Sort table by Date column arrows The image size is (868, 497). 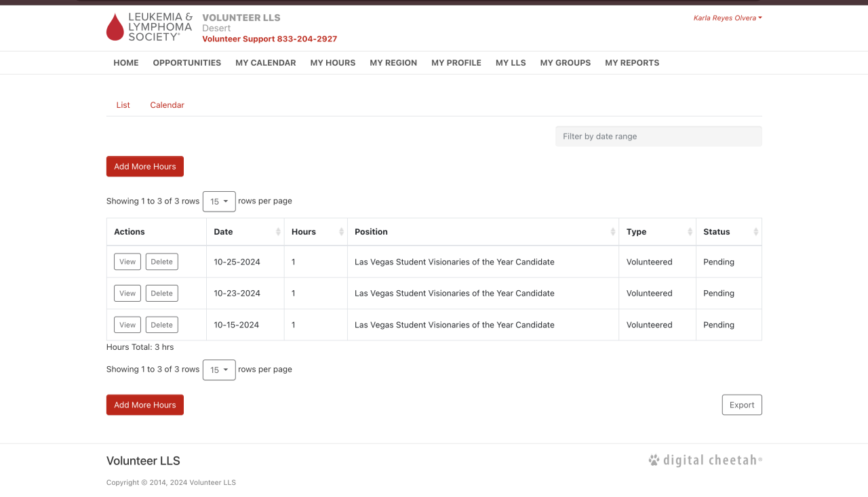tap(278, 232)
